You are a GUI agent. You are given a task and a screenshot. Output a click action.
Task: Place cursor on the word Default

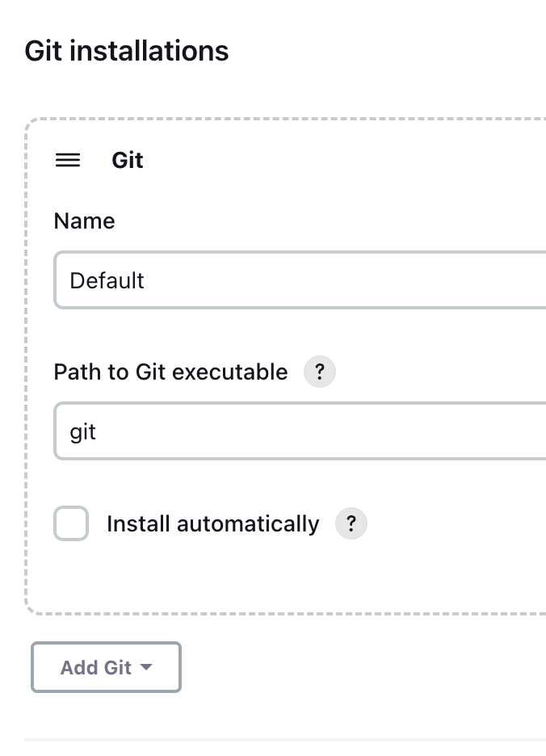(x=107, y=281)
